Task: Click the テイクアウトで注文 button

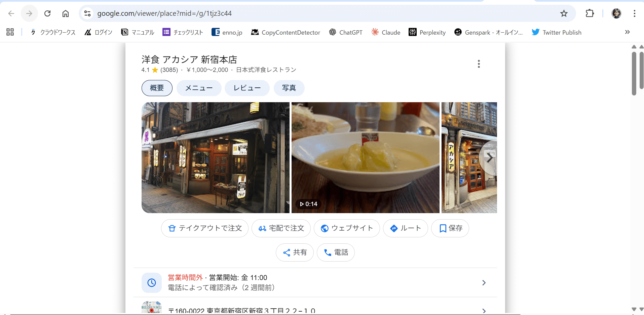Action: (x=204, y=228)
